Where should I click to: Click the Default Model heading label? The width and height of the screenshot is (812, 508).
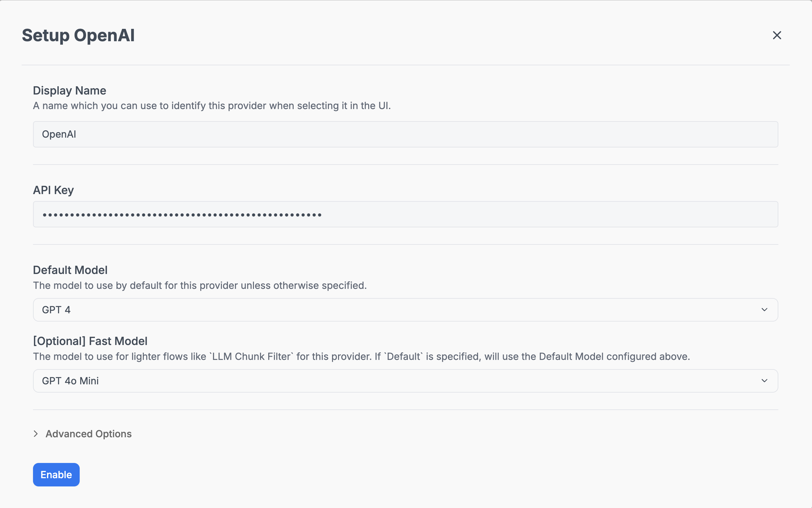pyautogui.click(x=70, y=270)
